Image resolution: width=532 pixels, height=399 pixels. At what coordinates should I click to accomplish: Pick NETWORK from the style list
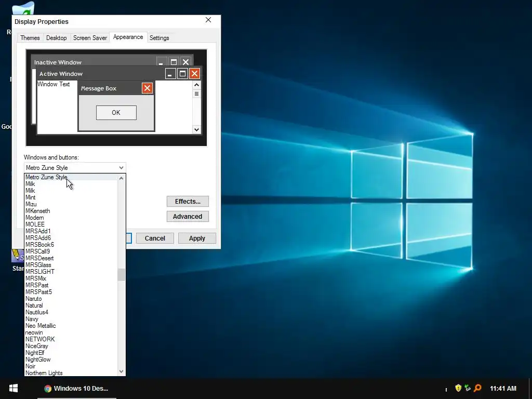71,339
